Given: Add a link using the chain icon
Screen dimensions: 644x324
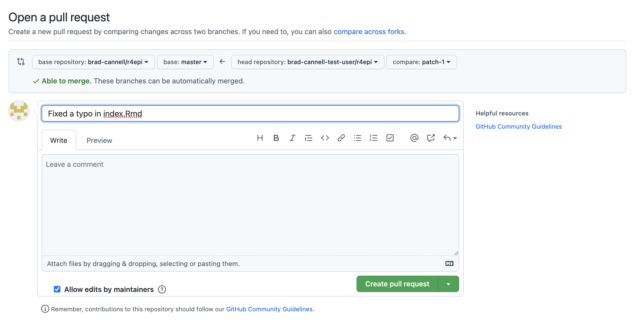Looking at the screenshot, I should pos(341,138).
